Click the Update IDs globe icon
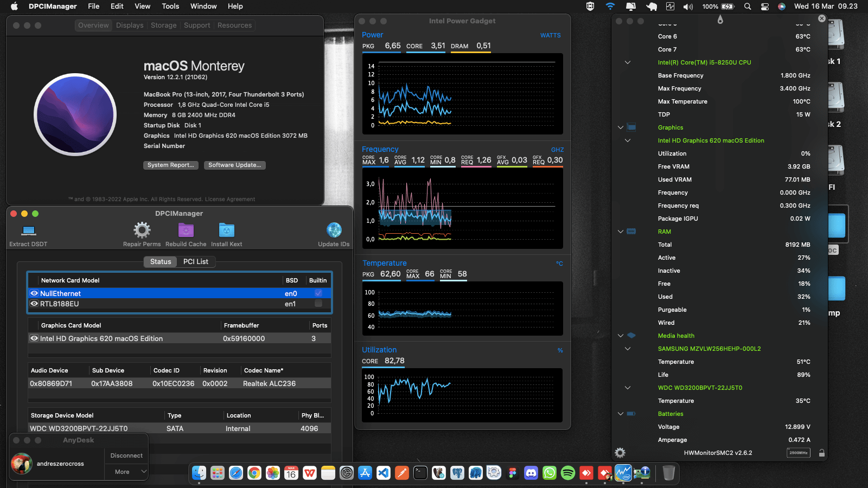Viewport: 868px width, 488px height. 333,230
